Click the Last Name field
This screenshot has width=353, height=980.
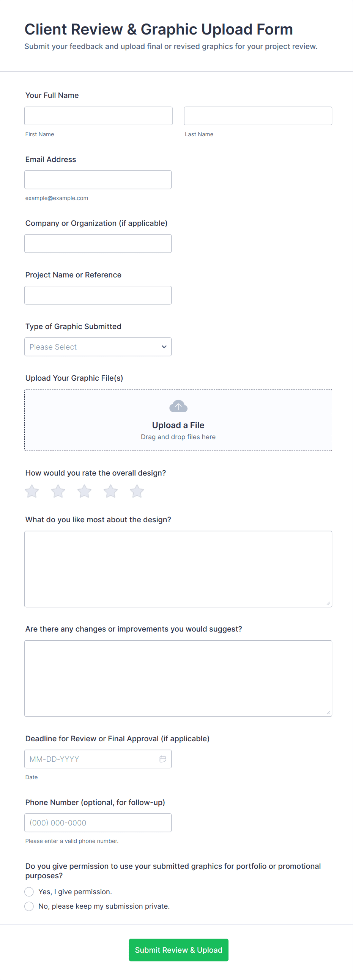point(257,116)
